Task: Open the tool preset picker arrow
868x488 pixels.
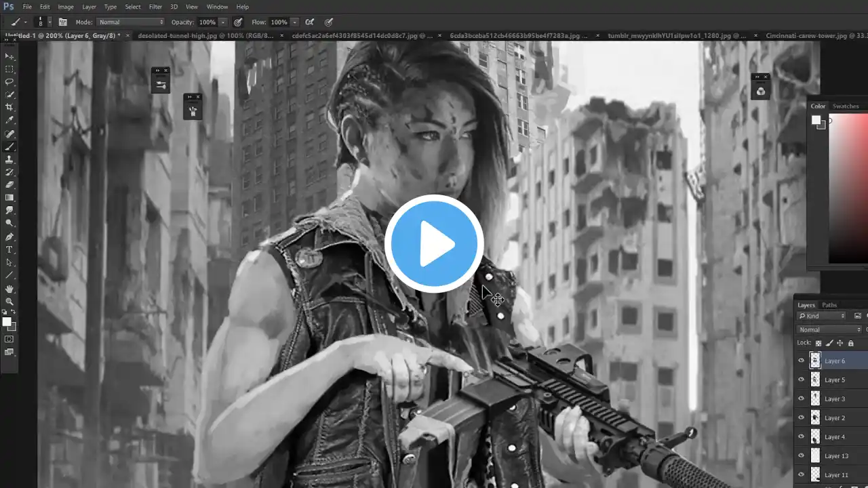Action: (25, 22)
